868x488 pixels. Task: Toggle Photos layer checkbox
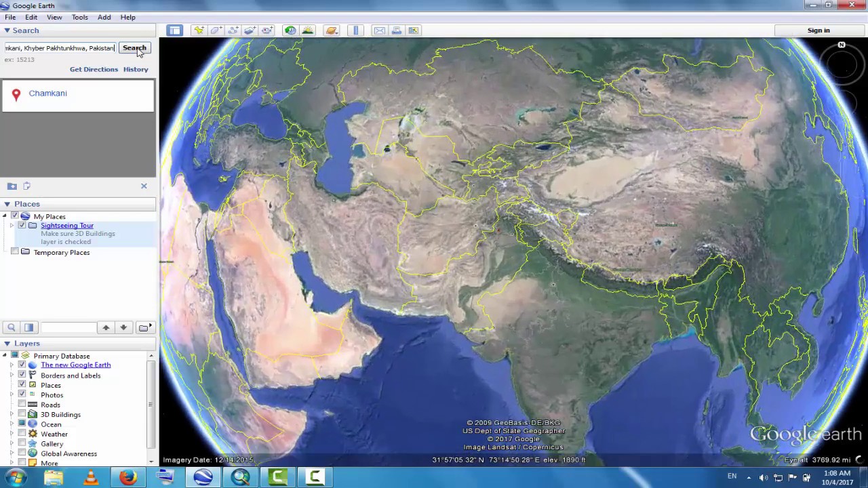pyautogui.click(x=22, y=394)
